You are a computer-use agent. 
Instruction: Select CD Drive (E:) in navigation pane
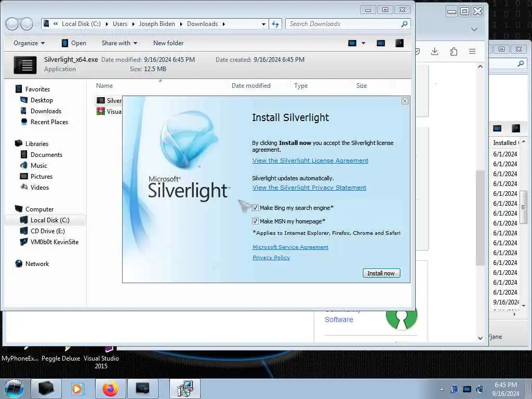click(47, 231)
